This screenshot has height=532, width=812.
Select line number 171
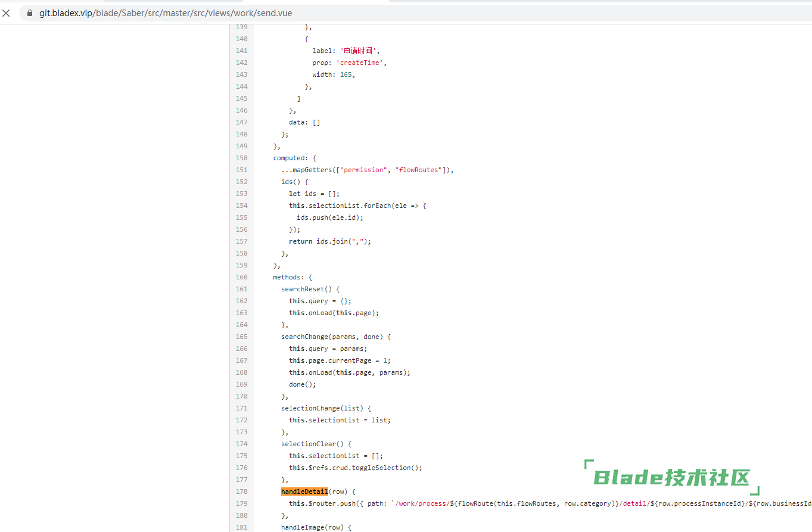point(241,408)
